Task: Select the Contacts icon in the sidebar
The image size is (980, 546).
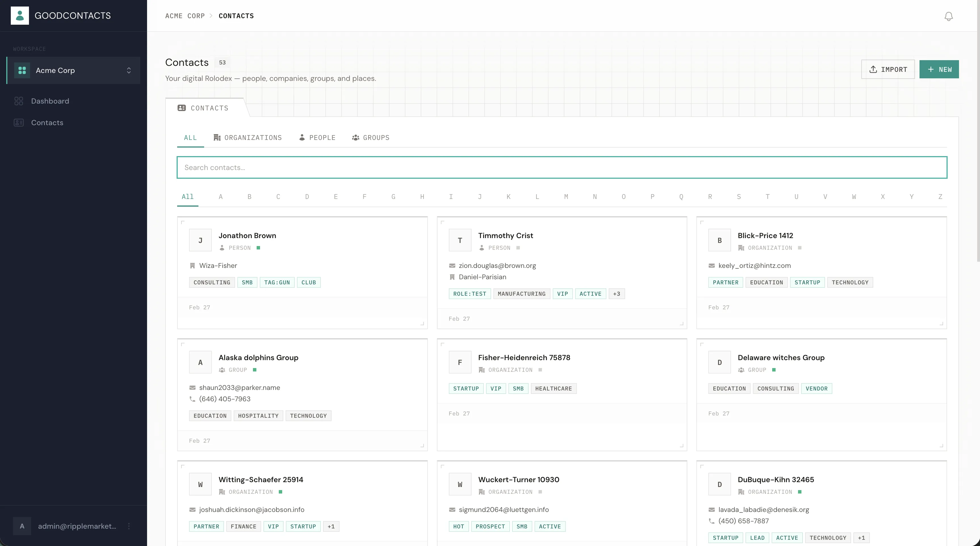Action: tap(19, 122)
